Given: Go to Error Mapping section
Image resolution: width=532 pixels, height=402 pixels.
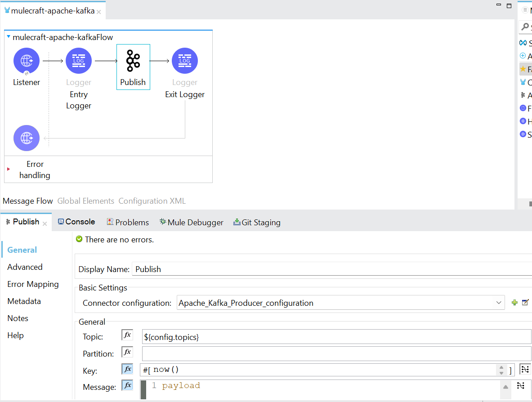Looking at the screenshot, I should [33, 284].
